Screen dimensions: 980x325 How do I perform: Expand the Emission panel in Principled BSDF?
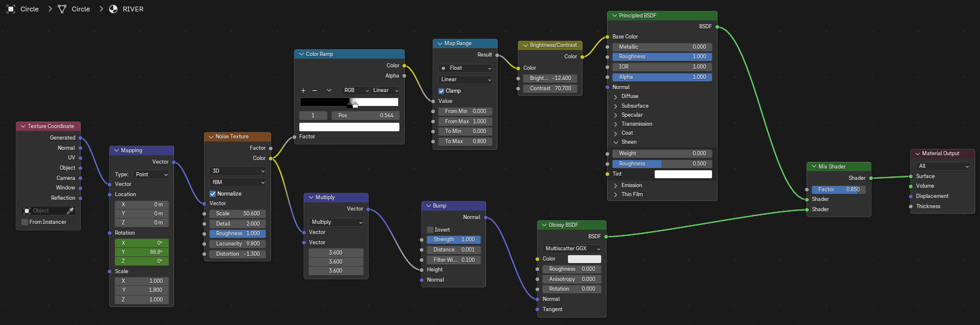click(x=616, y=185)
